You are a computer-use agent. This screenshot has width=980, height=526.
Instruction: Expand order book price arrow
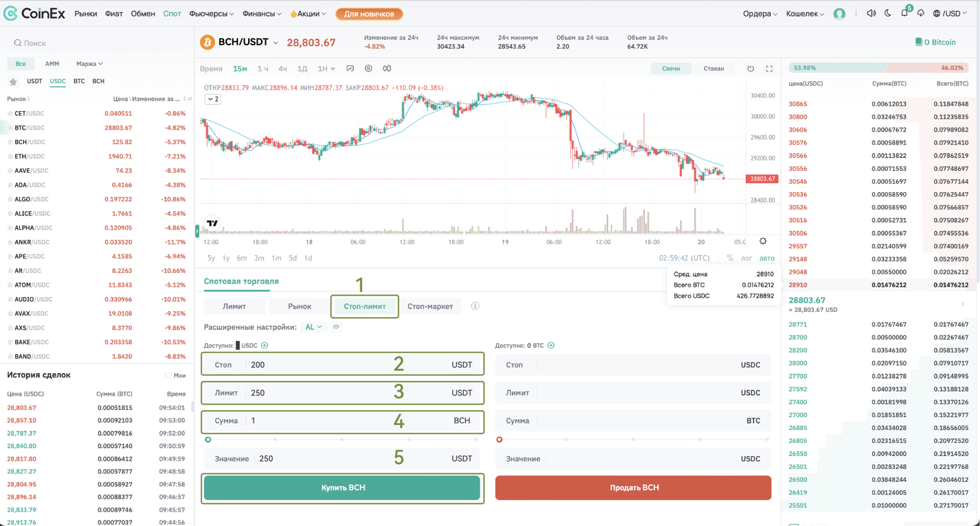click(x=962, y=304)
